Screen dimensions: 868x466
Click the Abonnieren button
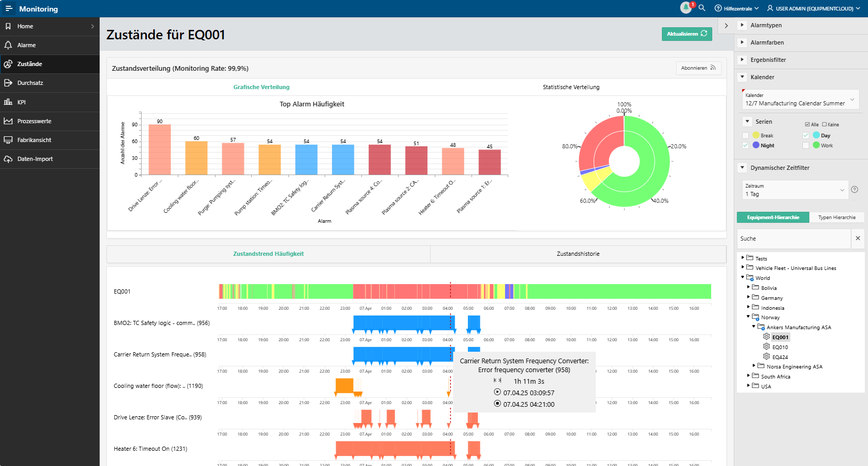point(698,68)
